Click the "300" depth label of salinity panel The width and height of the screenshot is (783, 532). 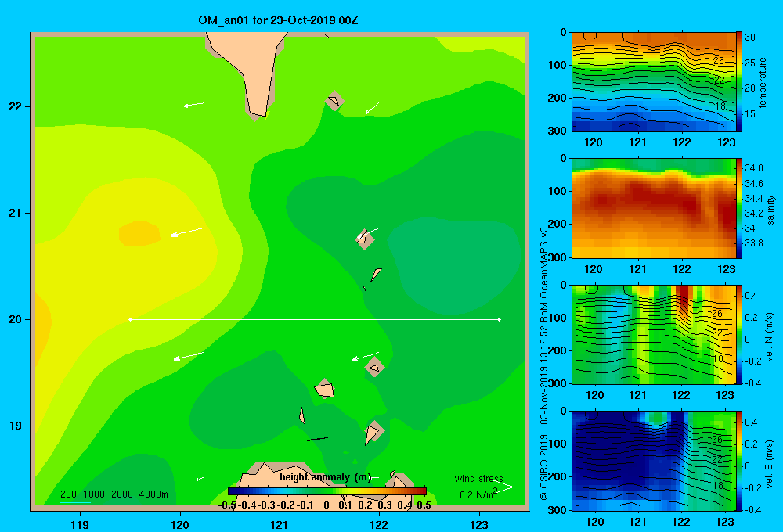[557, 257]
